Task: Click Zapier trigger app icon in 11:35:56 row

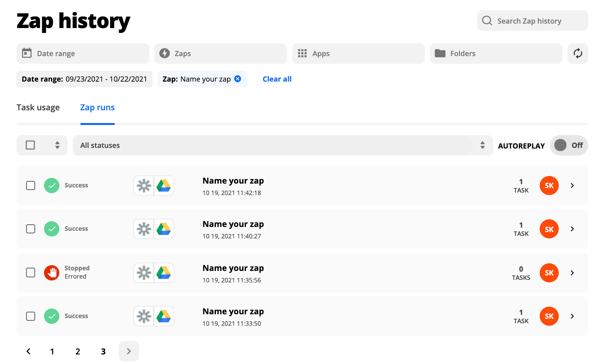Action: [x=144, y=273]
